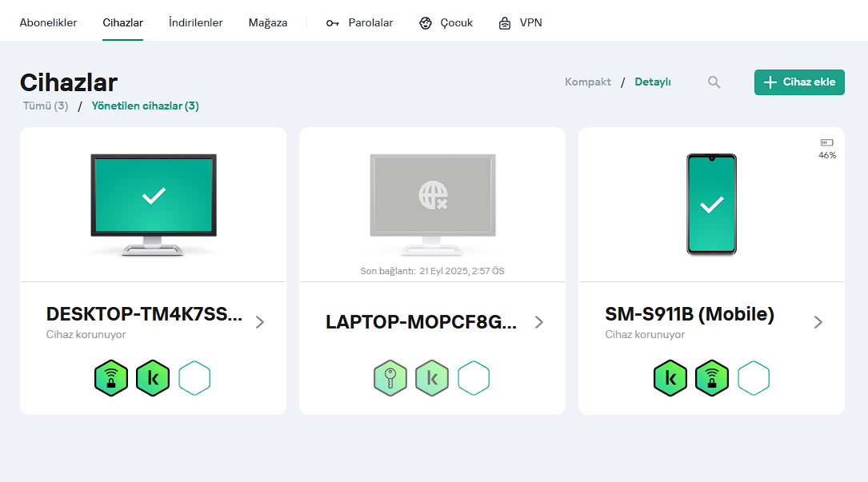Click Kaspersky k icon on SM-S911B card

coord(670,378)
